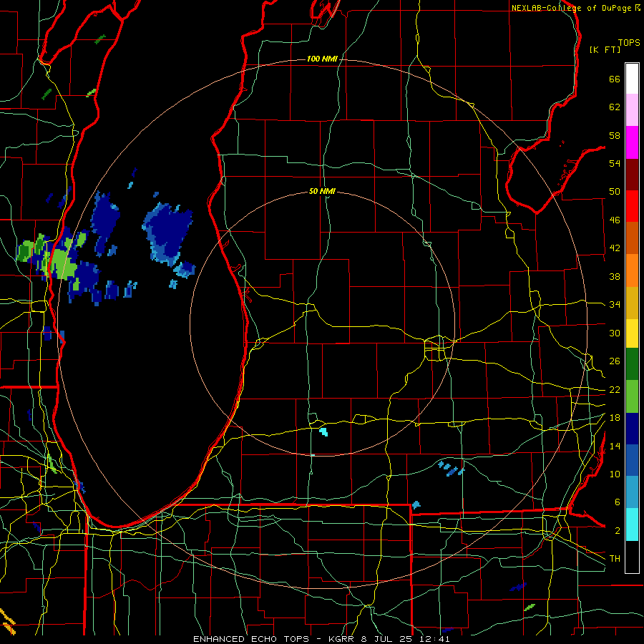Image resolution: width=644 pixels, height=644 pixels.
Task: Click the cyan echo south of radar center
Action: click(323, 431)
